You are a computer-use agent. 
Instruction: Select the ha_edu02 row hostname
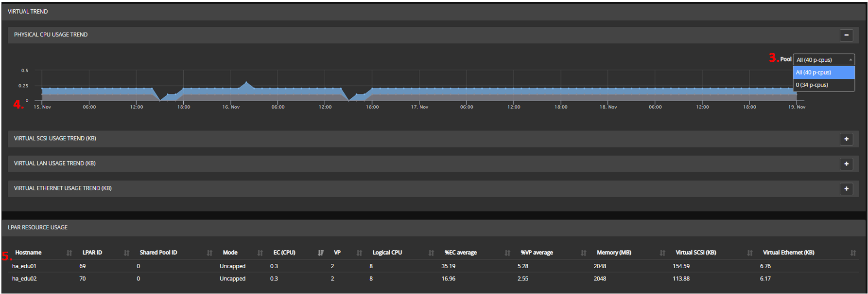click(x=24, y=279)
